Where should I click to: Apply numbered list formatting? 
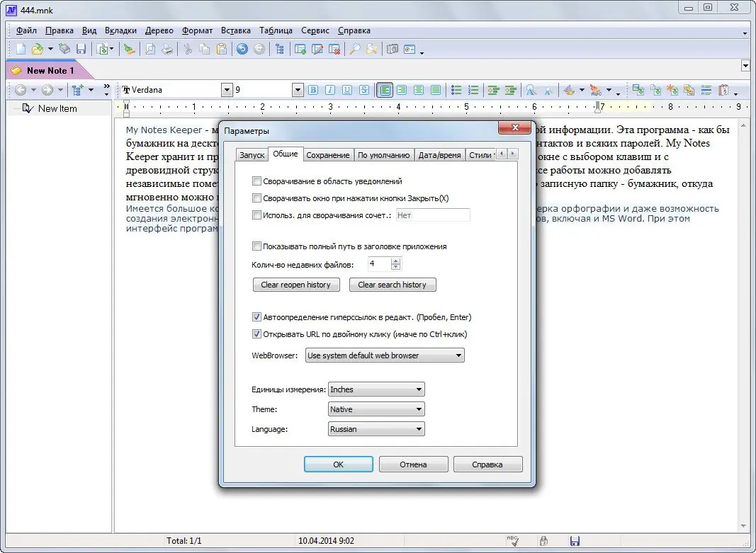tap(473, 90)
